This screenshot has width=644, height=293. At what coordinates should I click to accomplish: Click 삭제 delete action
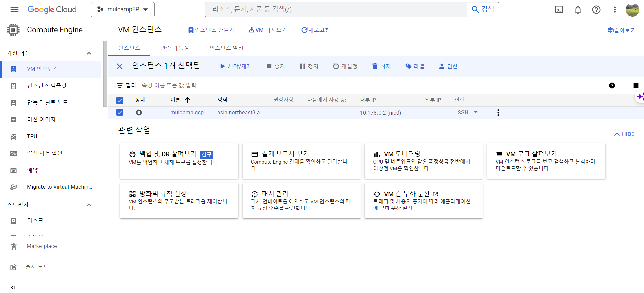pos(382,66)
